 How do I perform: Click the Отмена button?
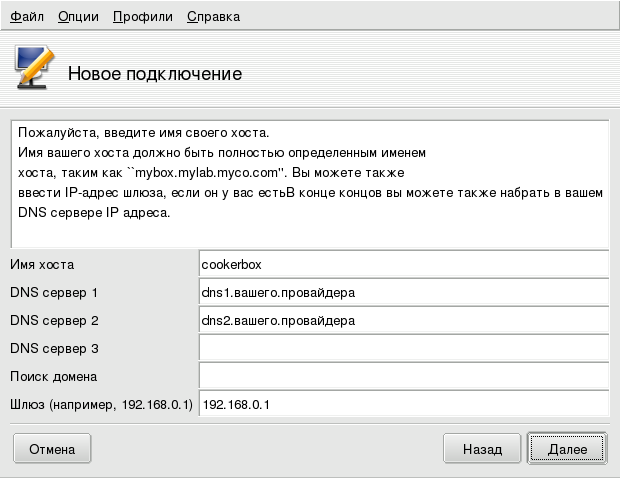click(x=52, y=449)
